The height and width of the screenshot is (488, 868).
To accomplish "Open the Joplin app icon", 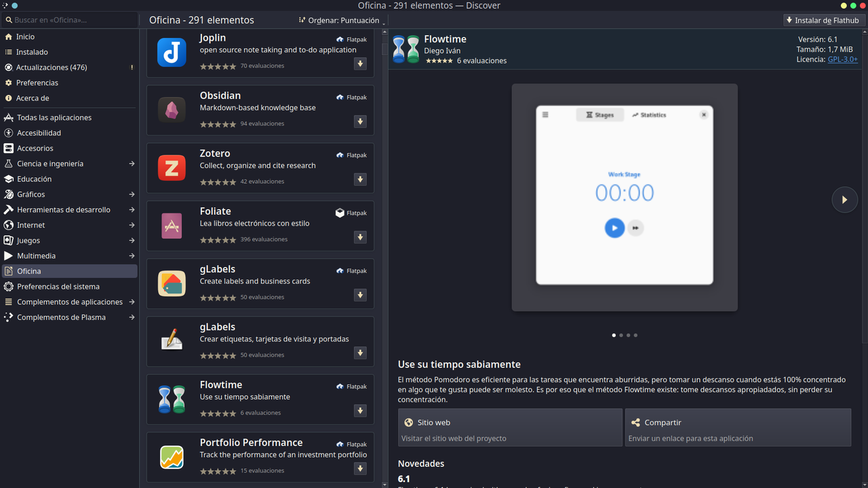I will [172, 52].
